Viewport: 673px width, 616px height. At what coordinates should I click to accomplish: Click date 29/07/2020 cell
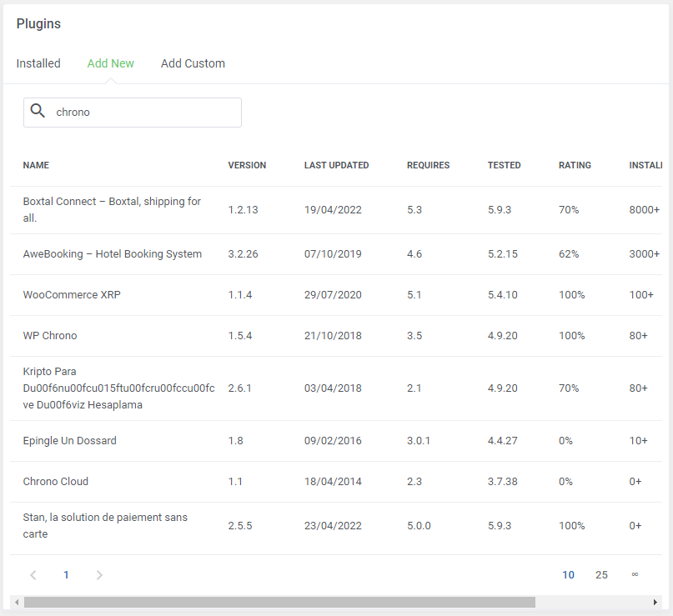pos(333,295)
